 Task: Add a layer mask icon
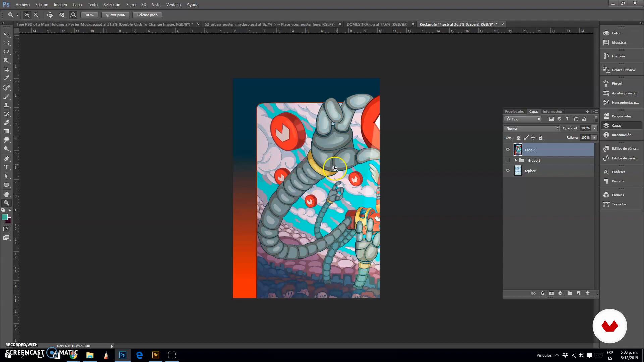[551, 293]
